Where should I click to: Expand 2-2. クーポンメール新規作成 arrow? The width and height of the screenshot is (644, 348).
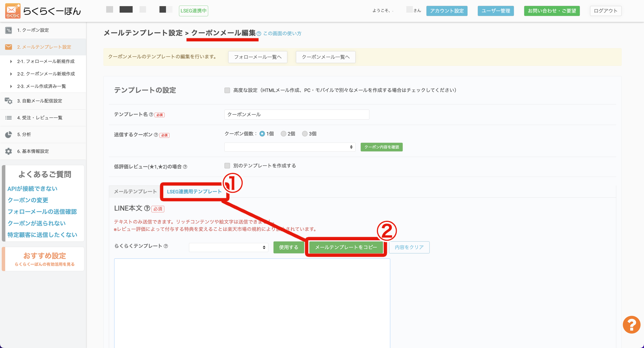coord(11,74)
